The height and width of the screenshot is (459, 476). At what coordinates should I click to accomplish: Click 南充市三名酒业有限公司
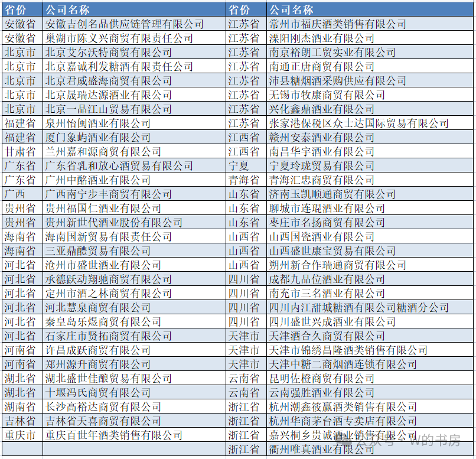370,293
